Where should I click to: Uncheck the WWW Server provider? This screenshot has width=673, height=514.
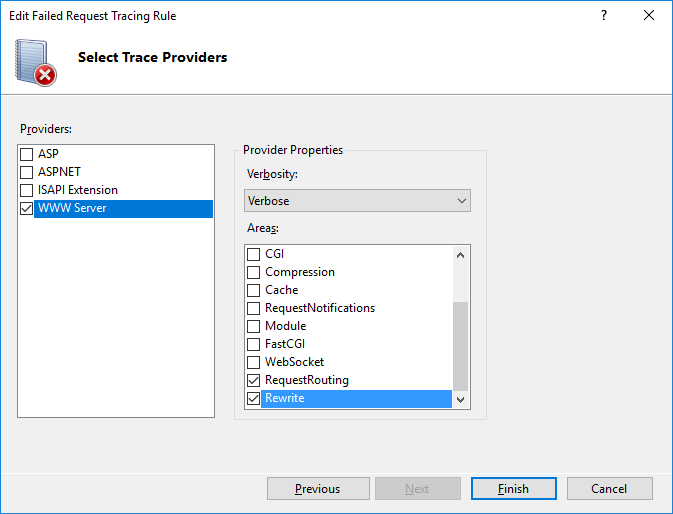(27, 209)
